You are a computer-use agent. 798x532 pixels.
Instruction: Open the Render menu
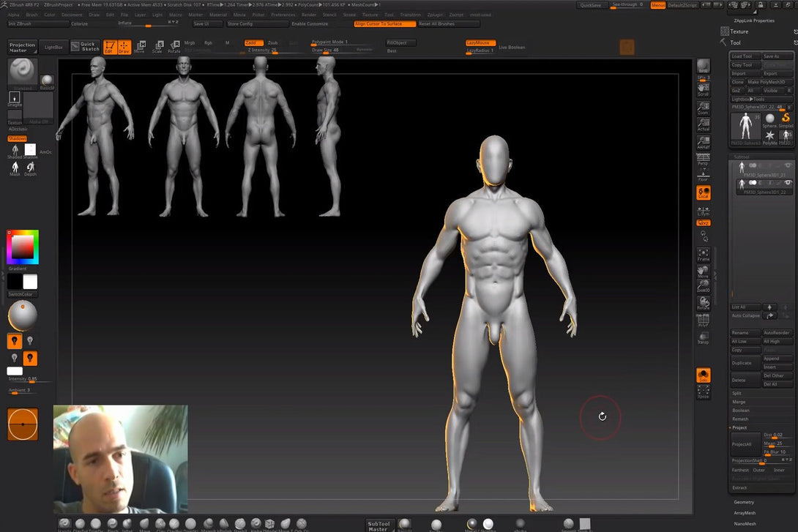[309, 15]
